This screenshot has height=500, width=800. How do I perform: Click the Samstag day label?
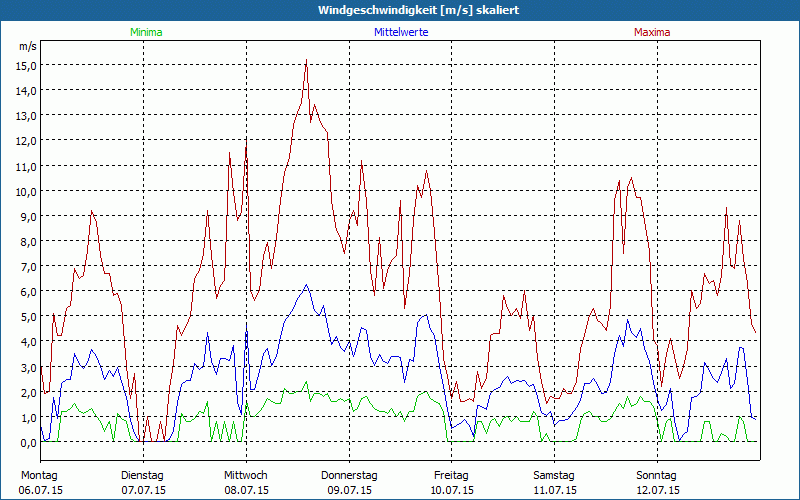(555, 475)
